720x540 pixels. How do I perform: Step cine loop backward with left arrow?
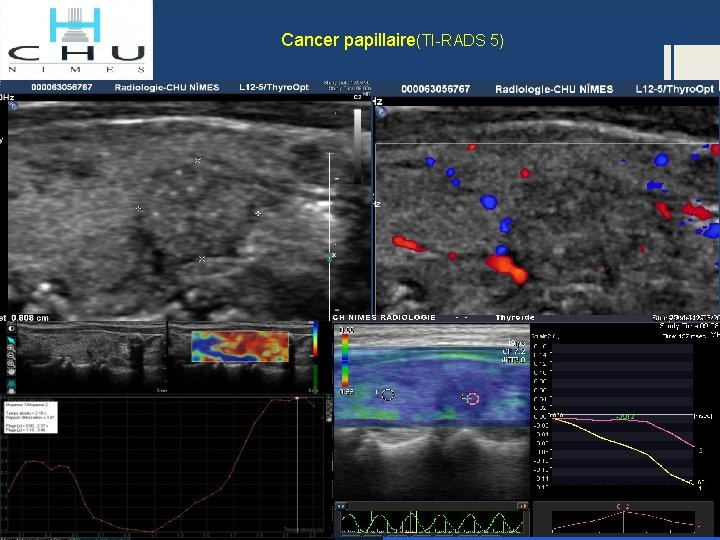tap(341, 506)
